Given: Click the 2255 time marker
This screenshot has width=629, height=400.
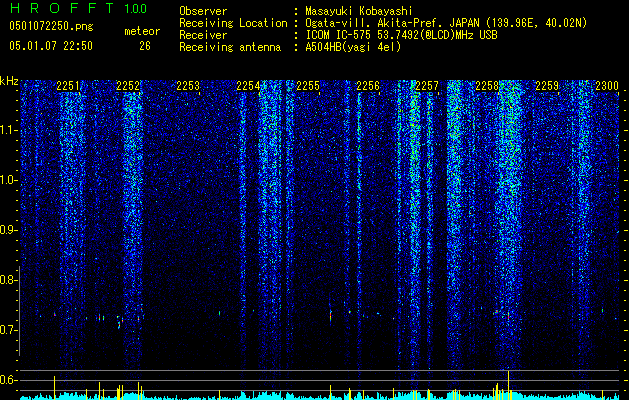Looking at the screenshot, I should (x=308, y=85).
